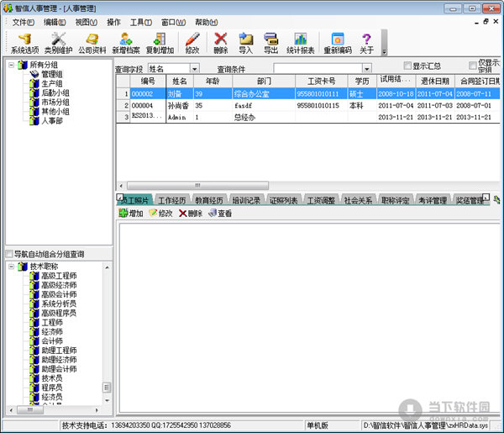
Task: Click MDI restore button in menu bar
Action: (486, 22)
